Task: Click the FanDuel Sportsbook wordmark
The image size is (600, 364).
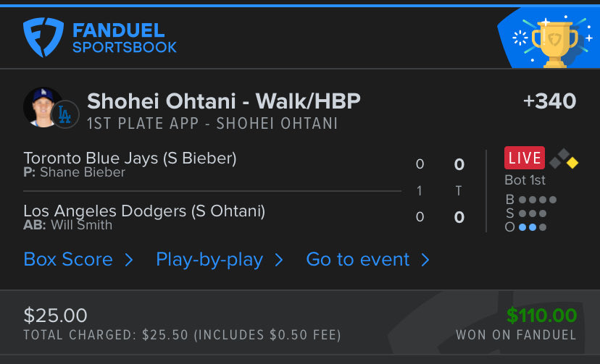Action: [125, 38]
